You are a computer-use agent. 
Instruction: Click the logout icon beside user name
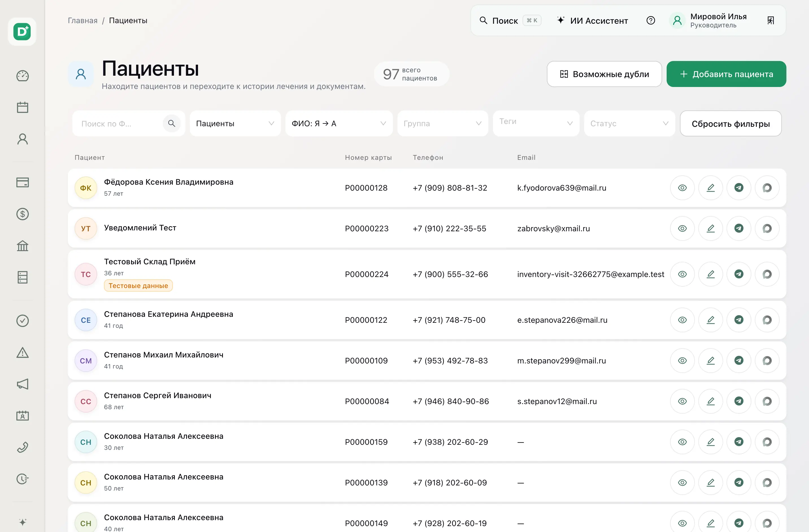(x=771, y=20)
